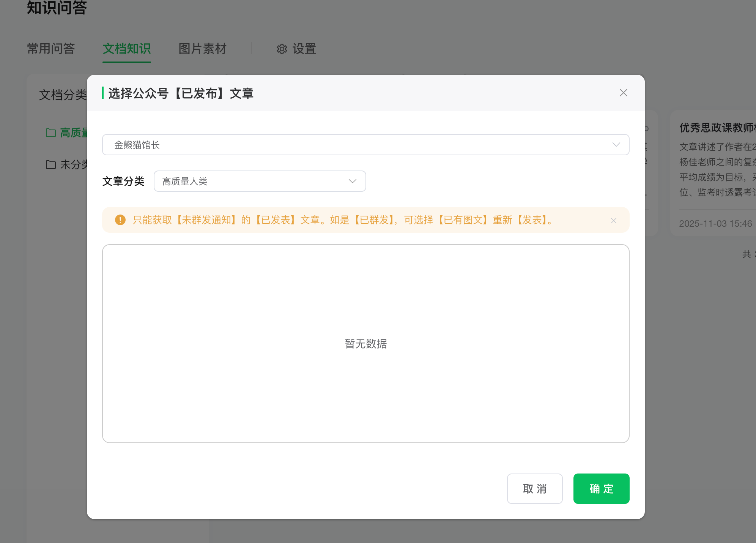Viewport: 756px width, 543px height.
Task: Click the orange warning exclamation icon
Action: (120, 220)
